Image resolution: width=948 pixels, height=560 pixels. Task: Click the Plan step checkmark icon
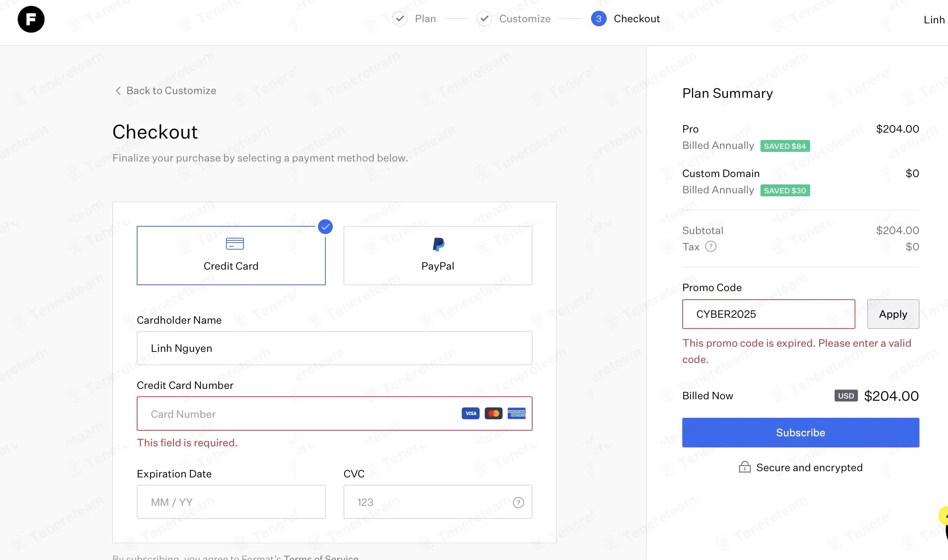click(400, 19)
